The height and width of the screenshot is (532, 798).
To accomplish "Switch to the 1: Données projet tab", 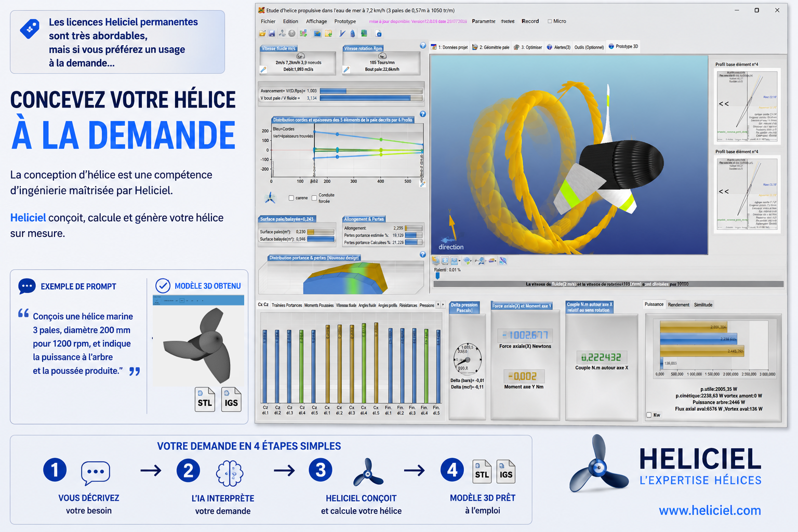I will (x=449, y=47).
